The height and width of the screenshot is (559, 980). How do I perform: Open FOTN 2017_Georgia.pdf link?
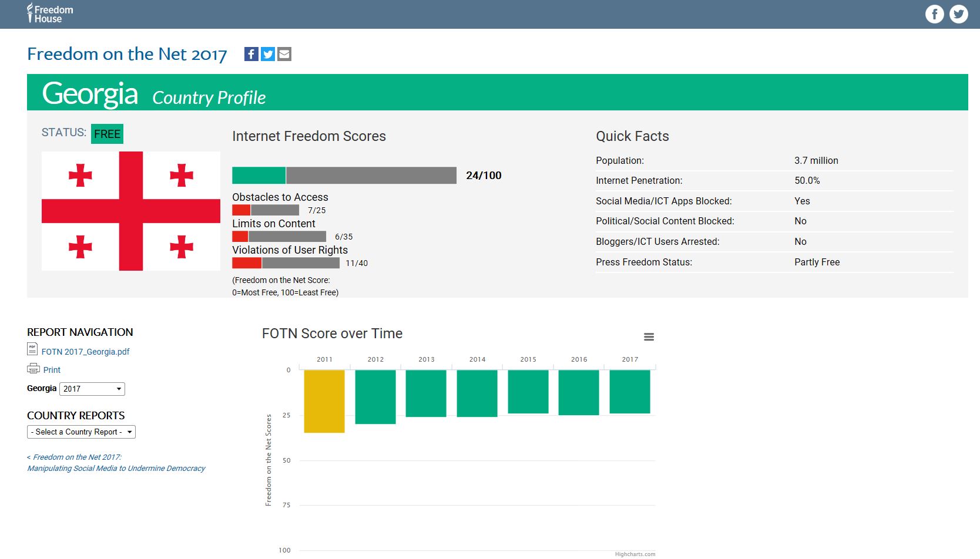(85, 352)
